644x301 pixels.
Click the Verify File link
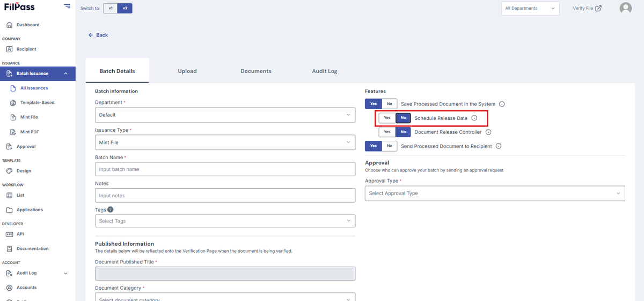587,8
